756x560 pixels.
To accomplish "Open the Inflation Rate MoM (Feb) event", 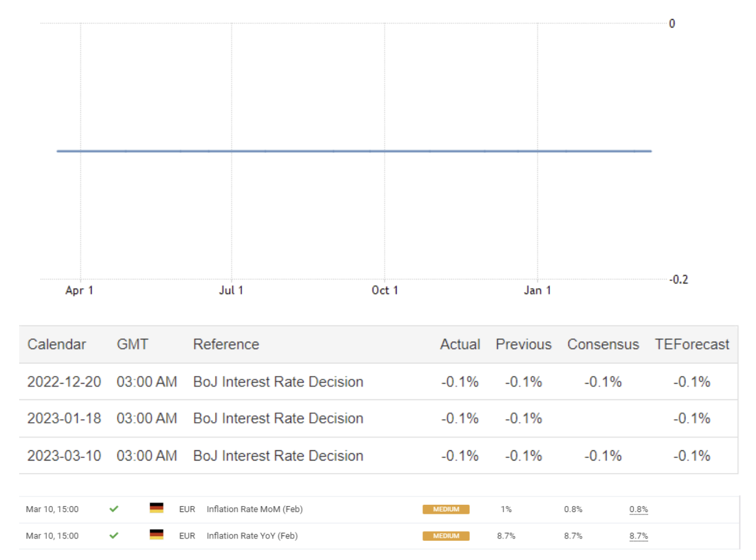I will (x=255, y=510).
